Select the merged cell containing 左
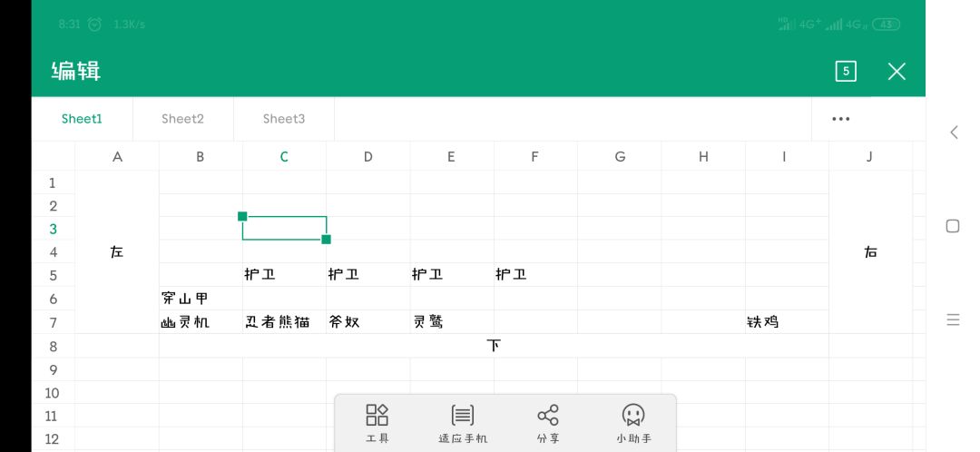The width and height of the screenshot is (980, 452). pos(117,252)
